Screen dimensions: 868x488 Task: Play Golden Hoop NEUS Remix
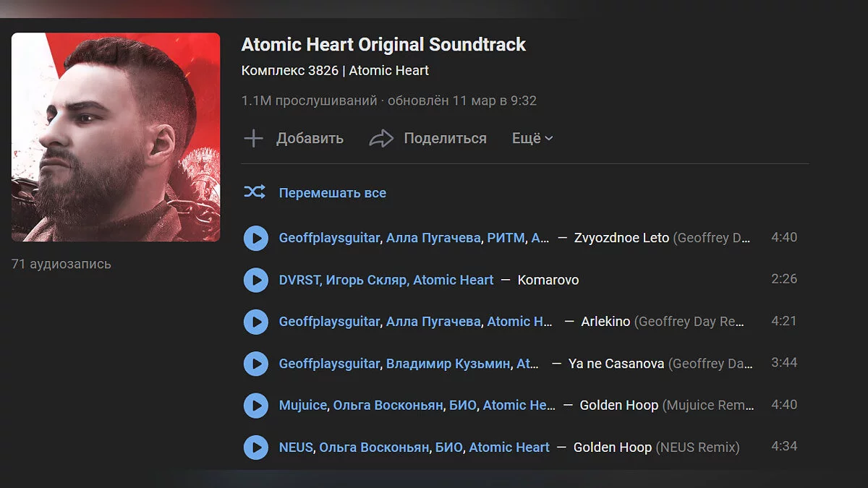pyautogui.click(x=256, y=448)
